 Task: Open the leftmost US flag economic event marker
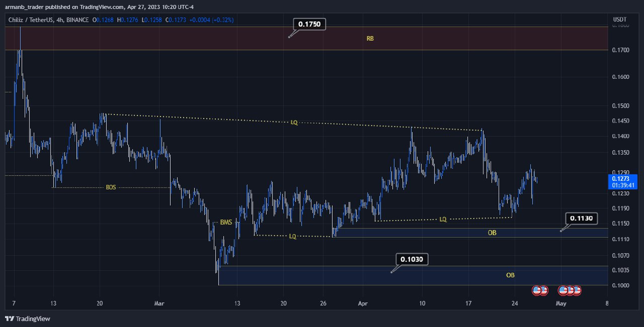click(536, 290)
